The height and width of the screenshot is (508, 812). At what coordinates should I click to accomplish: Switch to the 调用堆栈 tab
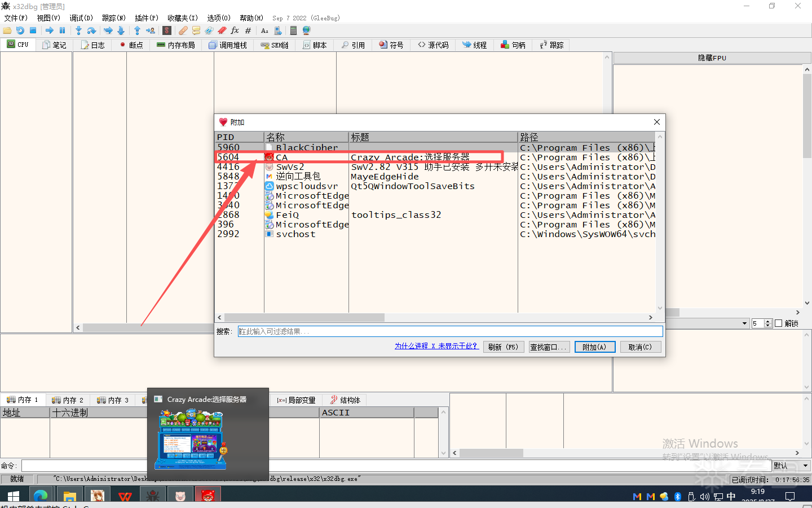coord(228,45)
